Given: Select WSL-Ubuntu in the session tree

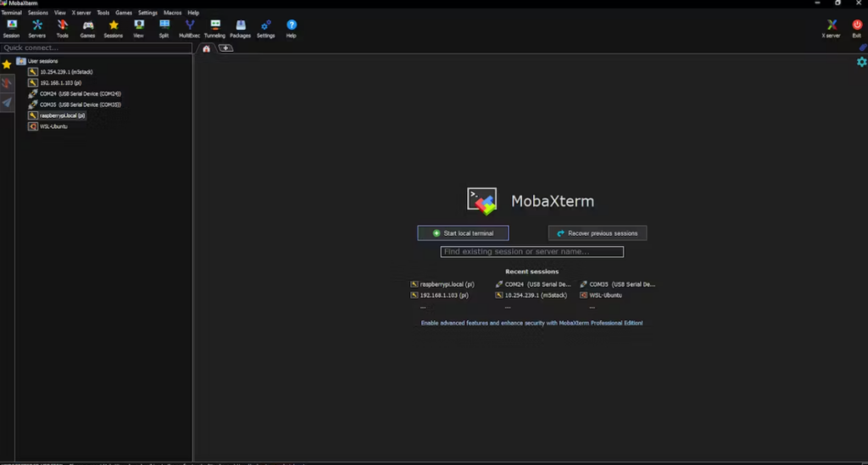Looking at the screenshot, I should pyautogui.click(x=53, y=126).
